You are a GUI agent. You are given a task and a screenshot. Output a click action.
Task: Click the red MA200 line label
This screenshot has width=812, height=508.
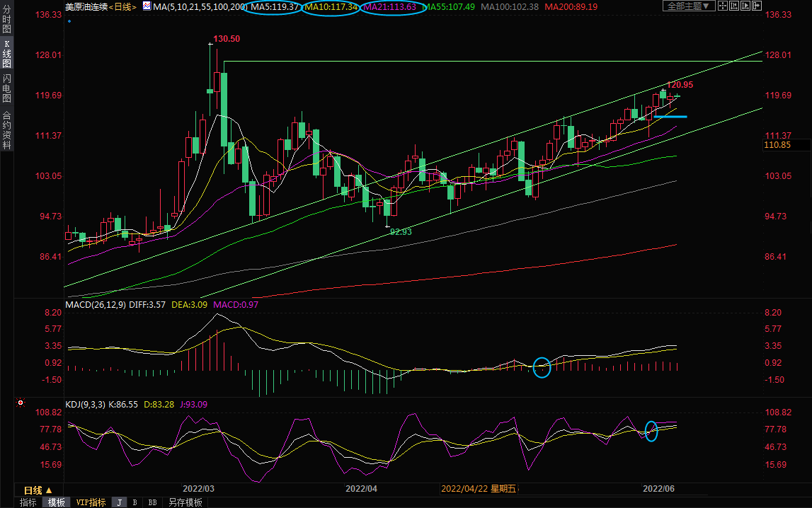coord(571,6)
